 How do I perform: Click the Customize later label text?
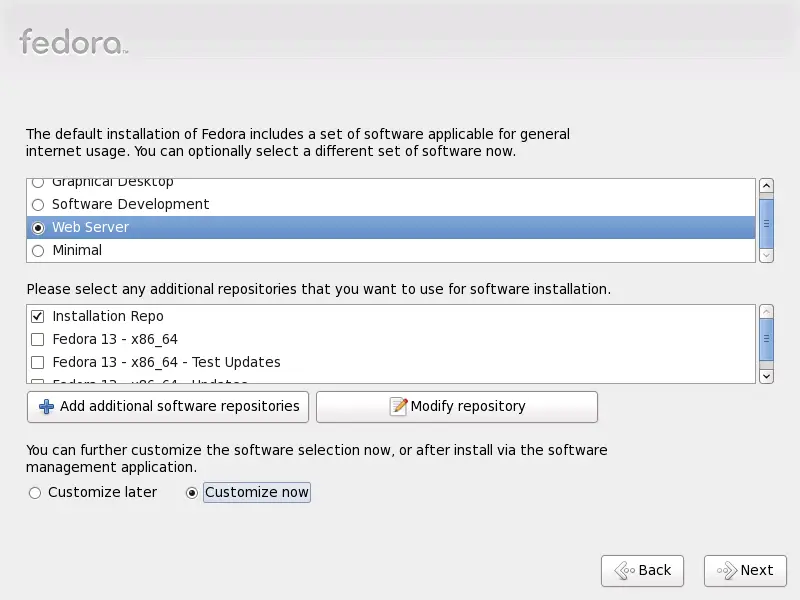point(103,492)
